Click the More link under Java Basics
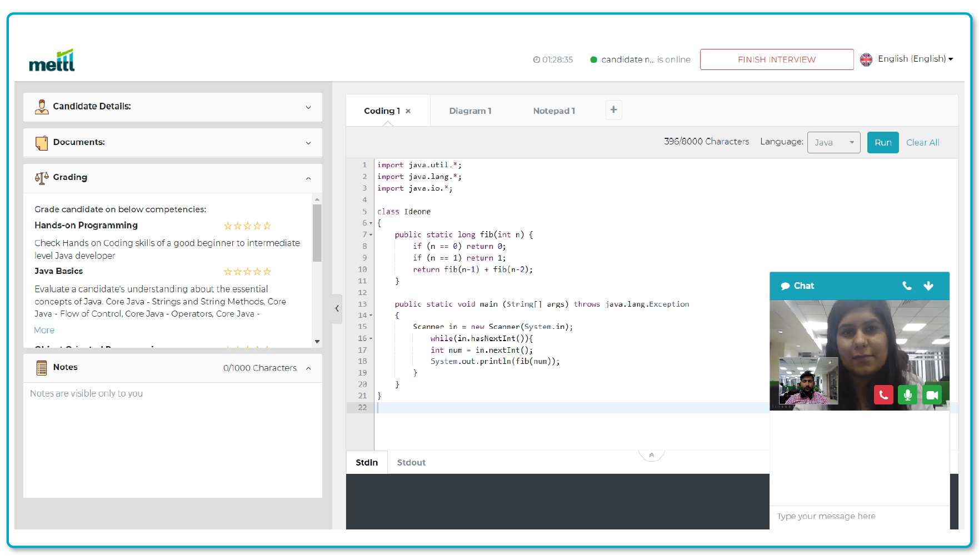Image resolution: width=979 pixels, height=560 pixels. (x=44, y=331)
